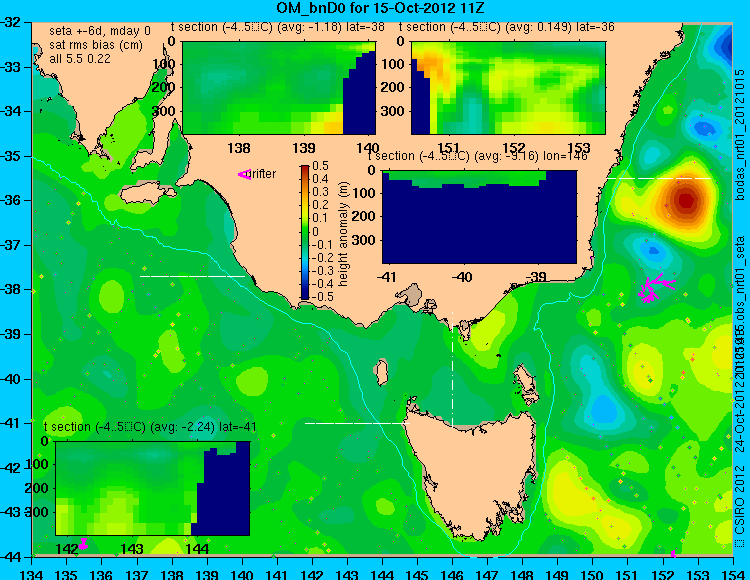This screenshot has width=750, height=580.
Task: Click the lat=-36 section title with avg 0.149
Action: pos(507,27)
